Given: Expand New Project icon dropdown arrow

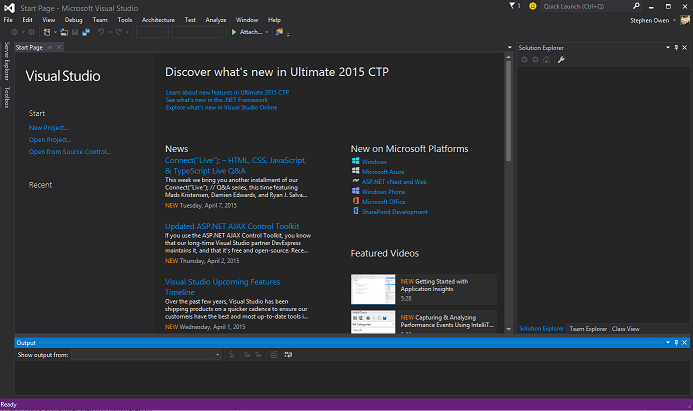Looking at the screenshot, I should click(x=55, y=32).
